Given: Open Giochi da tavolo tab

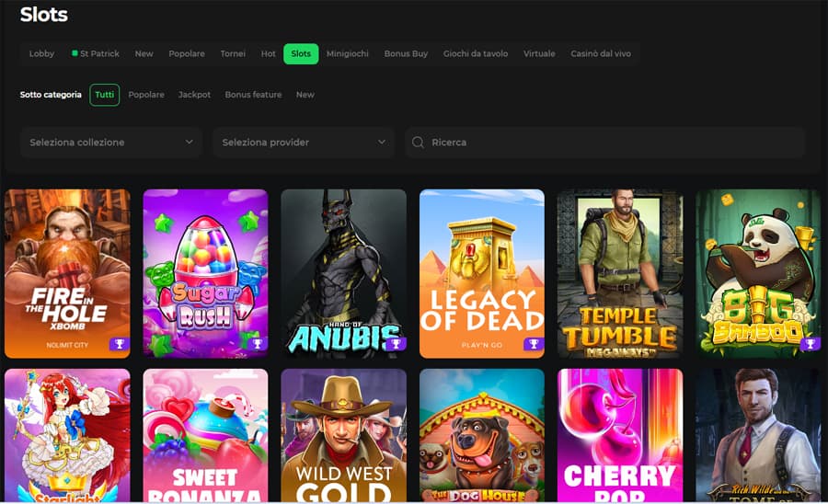Looking at the screenshot, I should point(476,54).
